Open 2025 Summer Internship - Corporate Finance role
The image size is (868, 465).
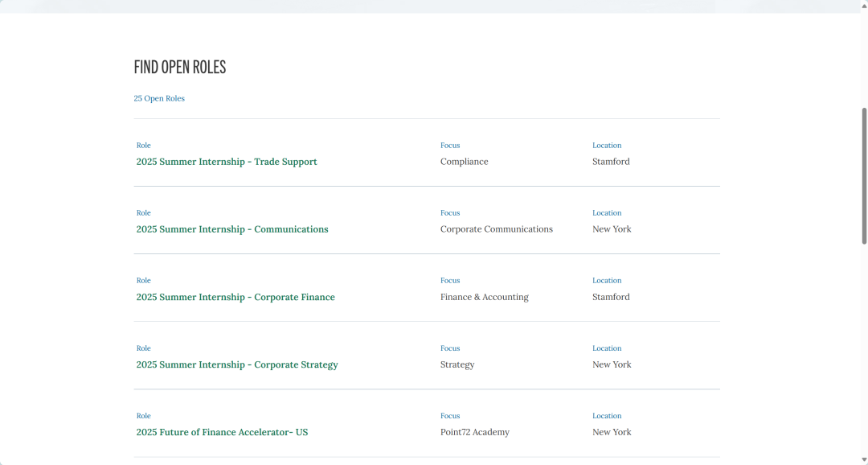[x=235, y=297]
